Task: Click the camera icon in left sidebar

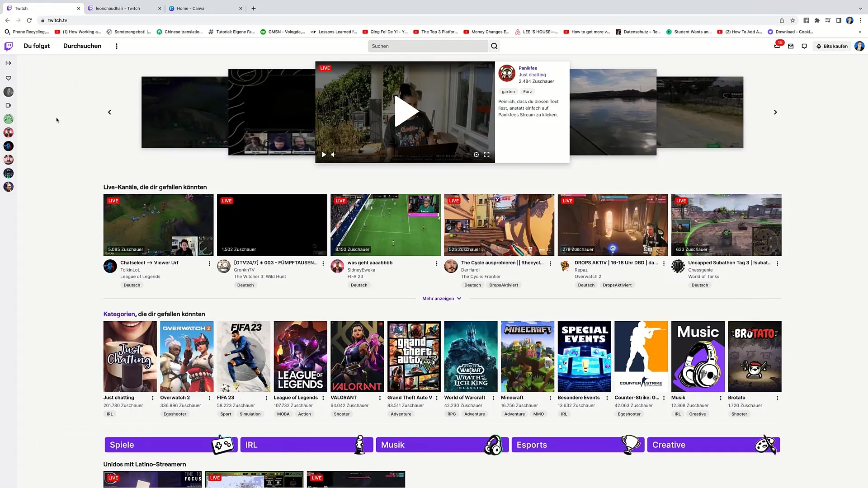Action: click(x=8, y=105)
